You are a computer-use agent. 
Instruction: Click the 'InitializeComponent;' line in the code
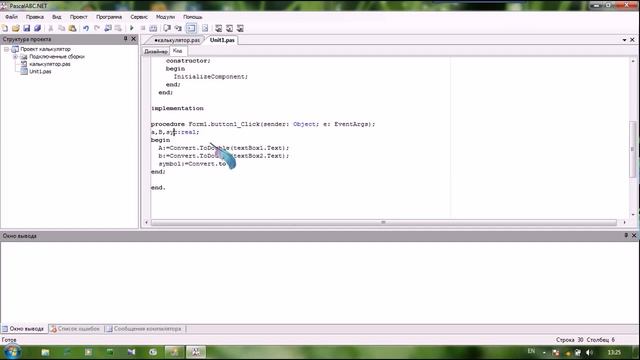211,76
